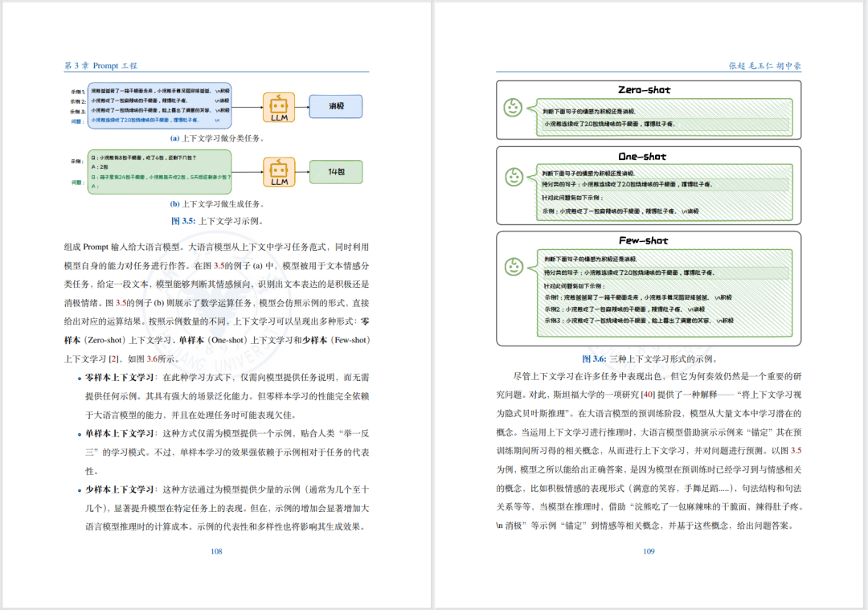This screenshot has width=868, height=610.
Task: Follow the citation link "[40]" on page 109
Action: 648,395
